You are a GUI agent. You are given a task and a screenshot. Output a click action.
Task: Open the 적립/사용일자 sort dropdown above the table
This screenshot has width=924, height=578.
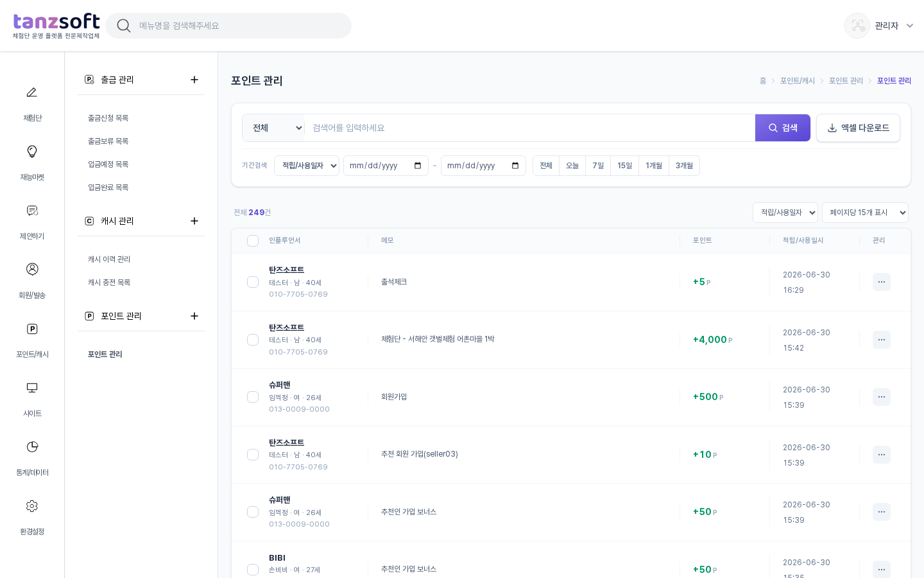click(x=785, y=213)
